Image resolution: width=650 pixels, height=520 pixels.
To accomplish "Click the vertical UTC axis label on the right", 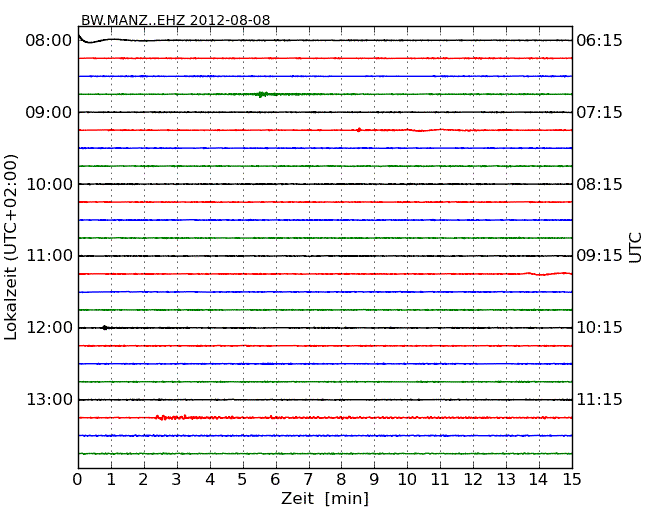I will (635, 248).
